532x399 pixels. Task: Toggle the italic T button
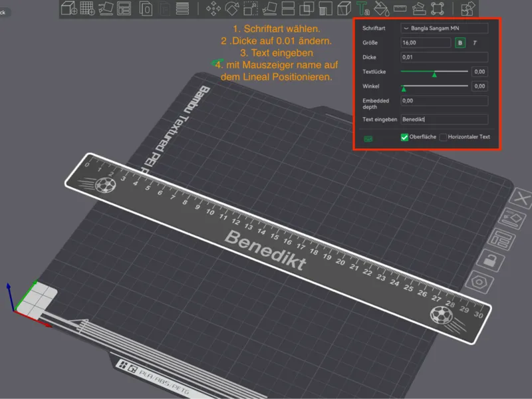[475, 43]
